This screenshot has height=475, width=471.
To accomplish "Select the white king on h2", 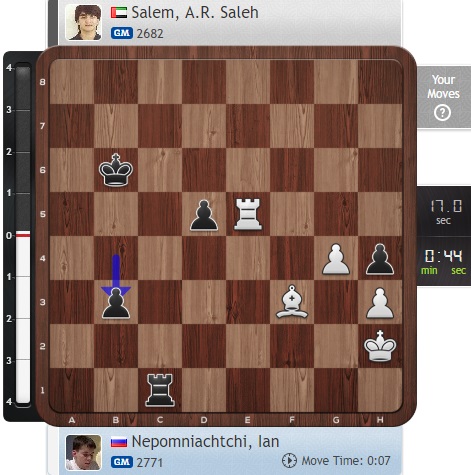I will click(380, 346).
